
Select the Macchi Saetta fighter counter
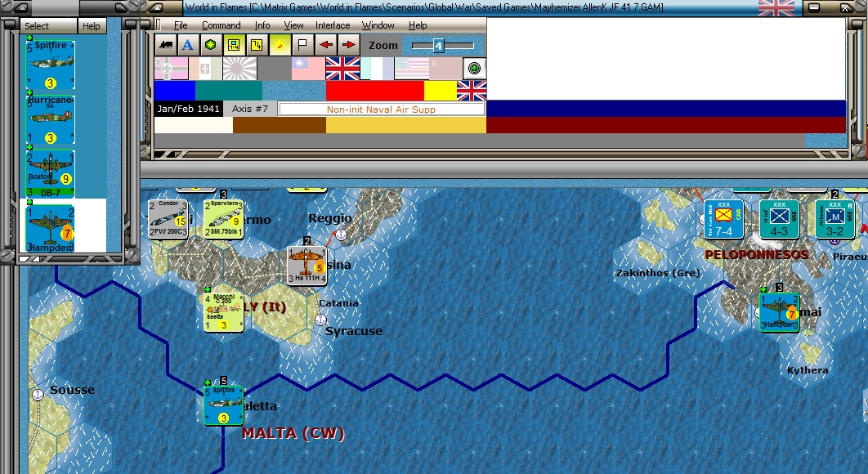coord(224,312)
